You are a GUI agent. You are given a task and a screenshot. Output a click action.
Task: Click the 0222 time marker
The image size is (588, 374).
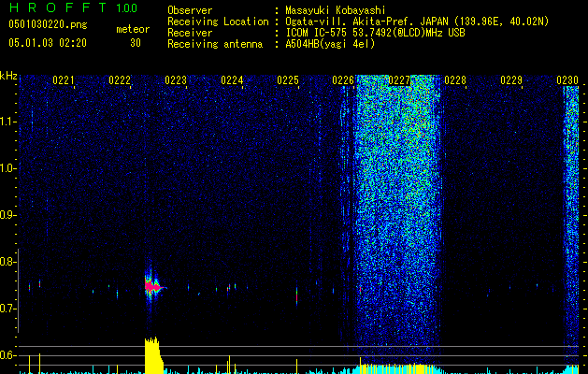click(120, 80)
